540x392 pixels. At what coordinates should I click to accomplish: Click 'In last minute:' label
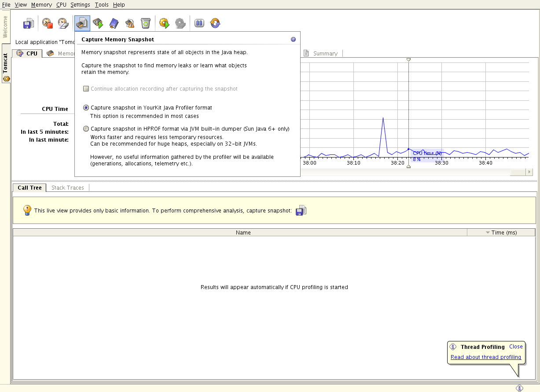49,140
